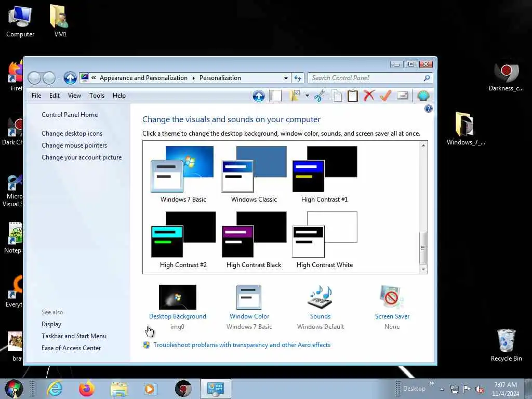Click the Cut scissors toolbar icon
532x399 pixels.
pyautogui.click(x=320, y=96)
